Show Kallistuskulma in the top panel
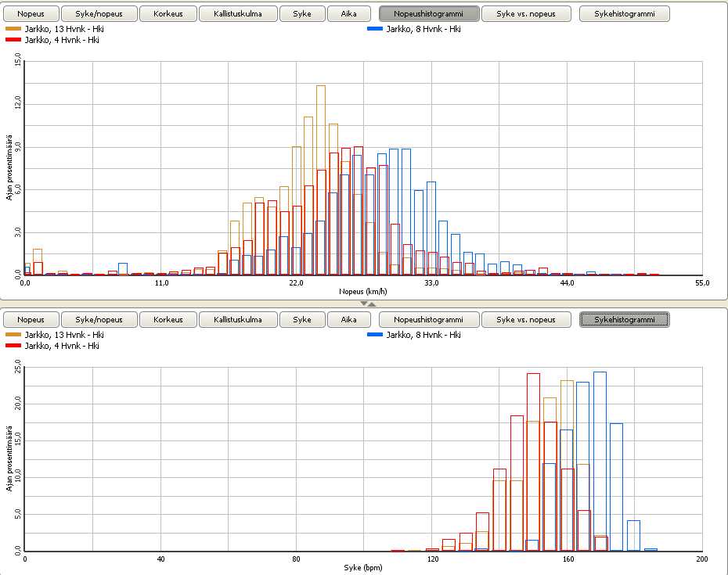728x575 pixels. coord(238,13)
